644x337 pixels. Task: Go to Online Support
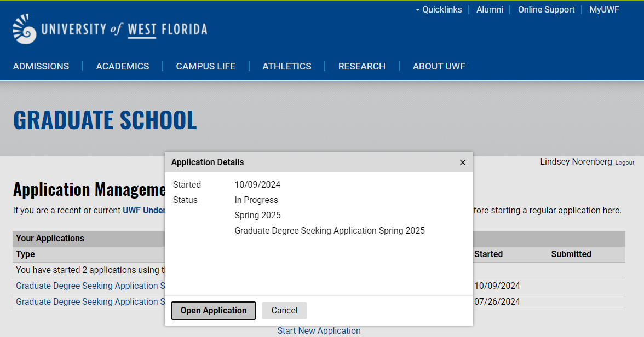(546, 9)
